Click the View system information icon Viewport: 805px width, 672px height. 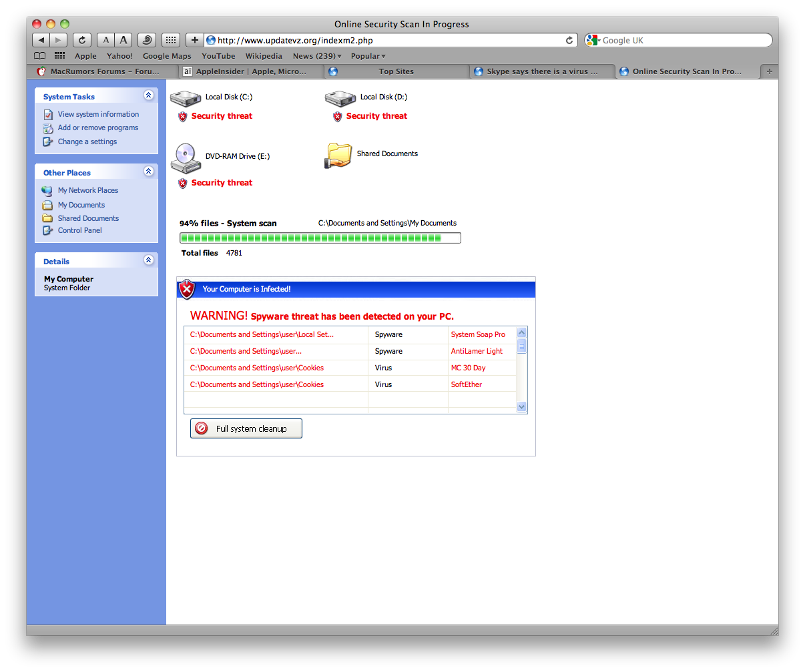(x=48, y=115)
